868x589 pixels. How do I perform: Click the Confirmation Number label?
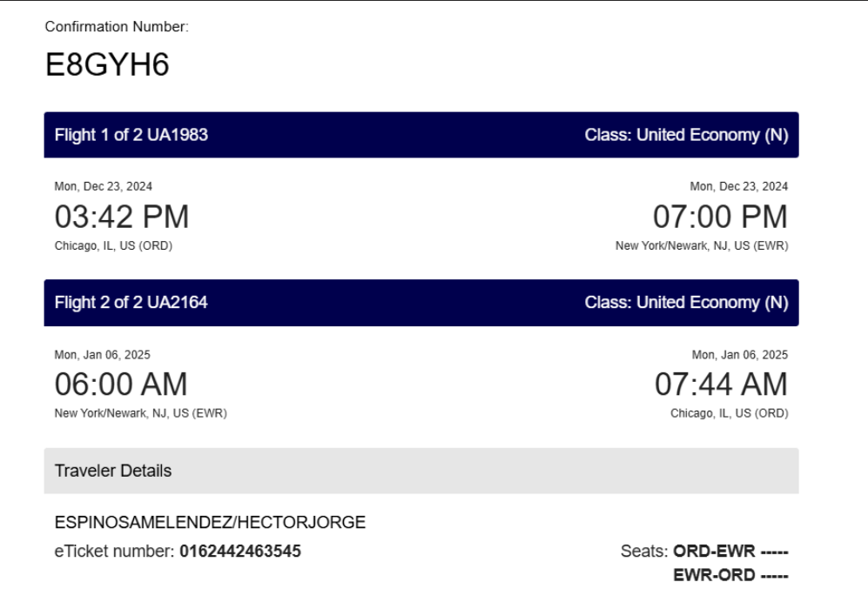coord(117,27)
